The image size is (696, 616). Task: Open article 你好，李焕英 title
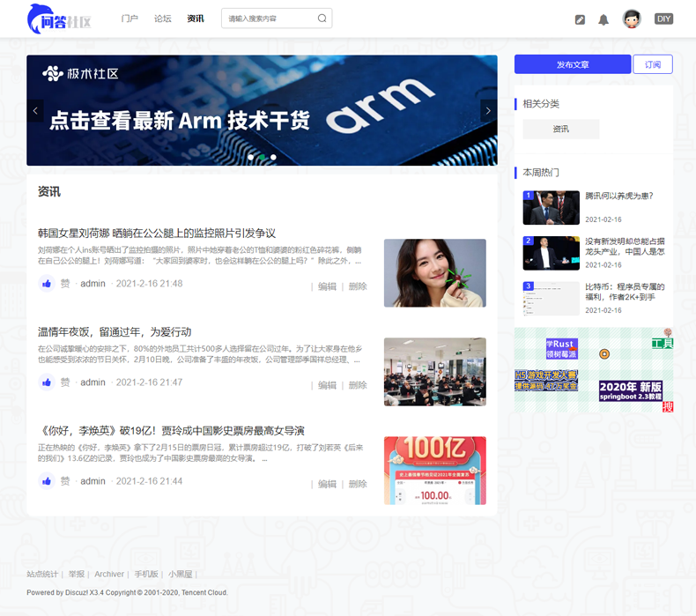(x=172, y=430)
